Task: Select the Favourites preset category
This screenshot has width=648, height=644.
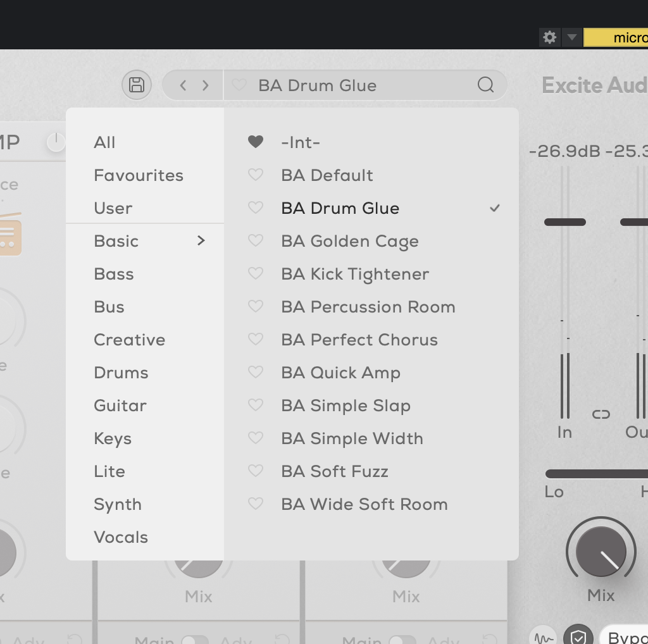Action: click(139, 175)
